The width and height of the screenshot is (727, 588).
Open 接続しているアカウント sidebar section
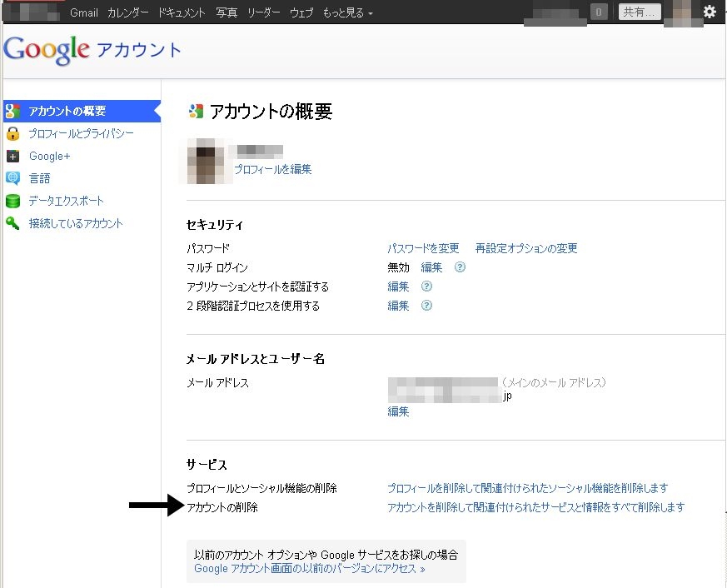[x=76, y=223]
